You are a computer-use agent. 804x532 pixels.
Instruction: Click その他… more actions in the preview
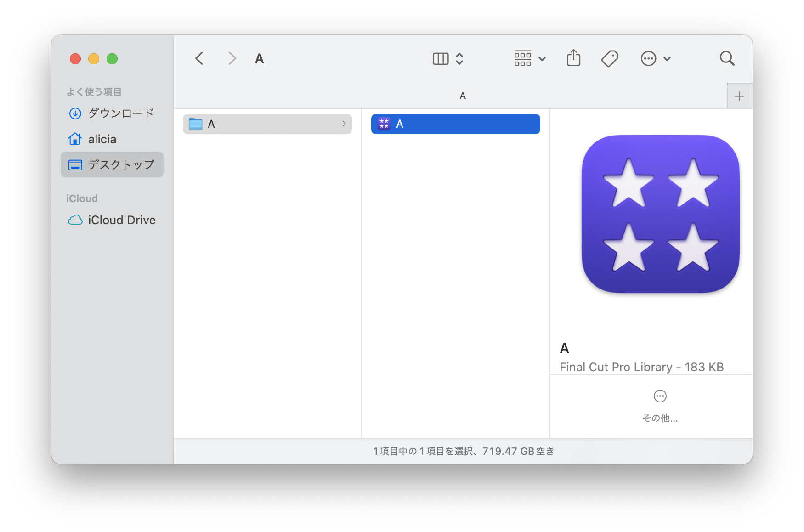point(660,406)
